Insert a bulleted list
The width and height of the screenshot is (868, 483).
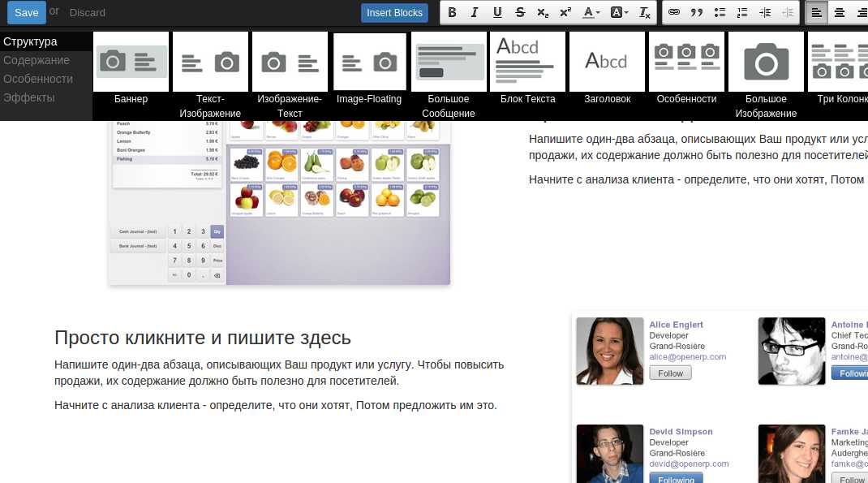click(719, 12)
